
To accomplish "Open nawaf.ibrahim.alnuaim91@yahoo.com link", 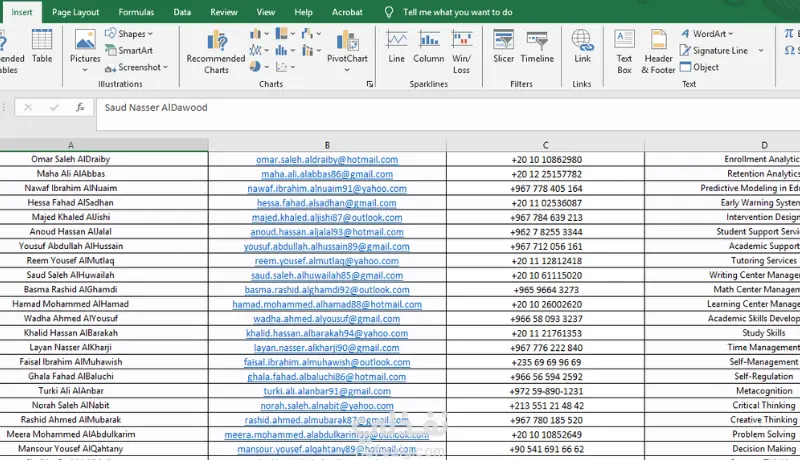I will pos(327,188).
